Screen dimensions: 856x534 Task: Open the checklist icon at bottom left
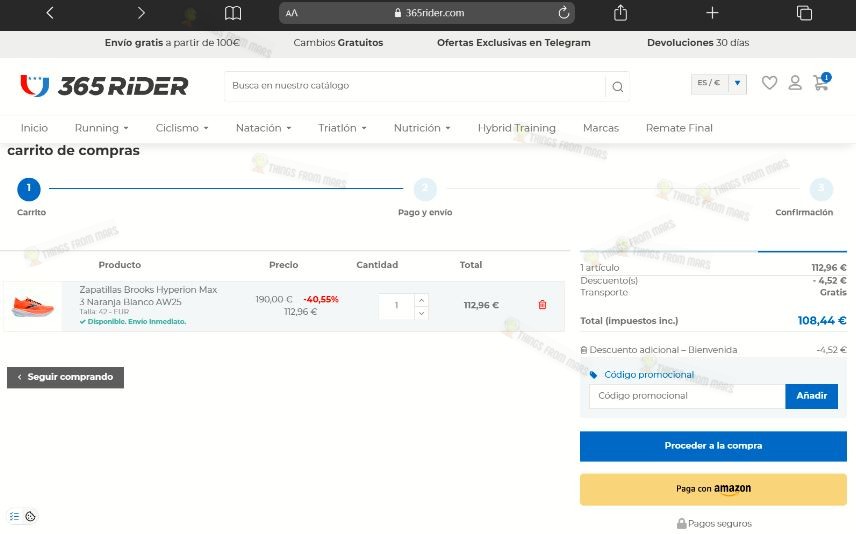(x=14, y=517)
